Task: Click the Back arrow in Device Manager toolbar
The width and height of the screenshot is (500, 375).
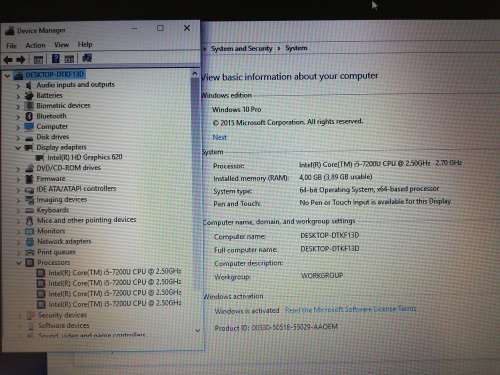Action: [8, 60]
